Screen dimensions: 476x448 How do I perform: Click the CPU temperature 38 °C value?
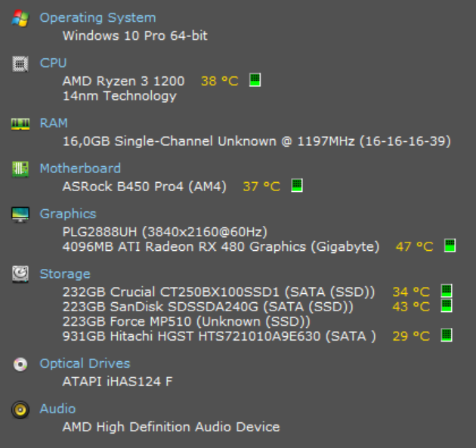pyautogui.click(x=219, y=81)
